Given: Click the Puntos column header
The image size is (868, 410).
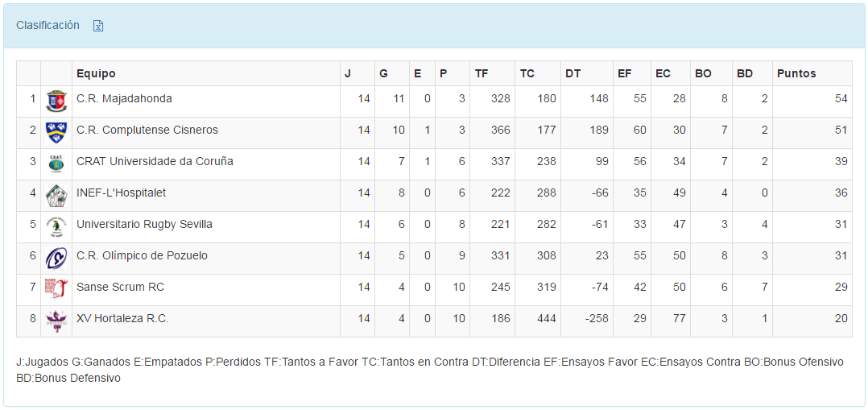Looking at the screenshot, I should (x=796, y=74).
